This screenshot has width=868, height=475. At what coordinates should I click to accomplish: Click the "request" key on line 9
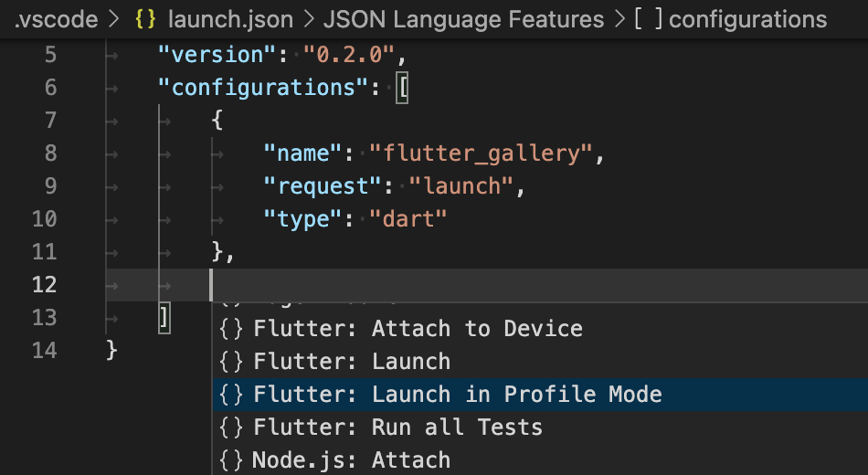coord(322,186)
